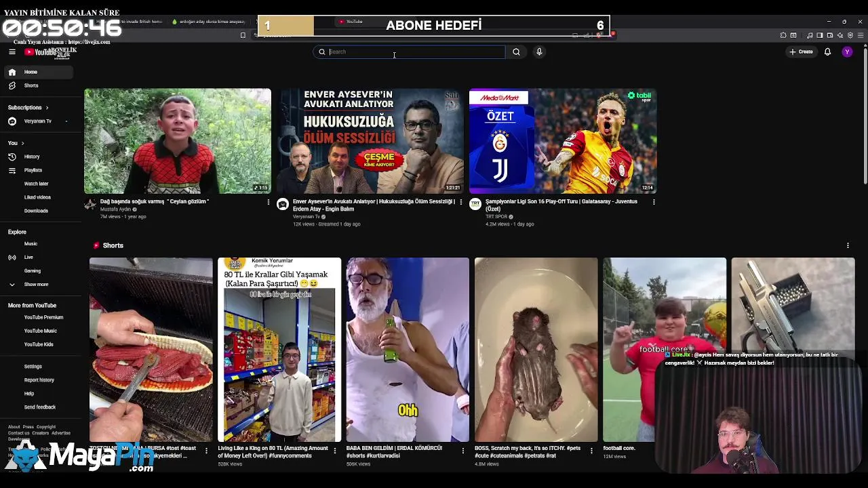Open options for BOSS, Scratch my back Short
Image resolution: width=868 pixels, height=488 pixels.
coord(591,450)
